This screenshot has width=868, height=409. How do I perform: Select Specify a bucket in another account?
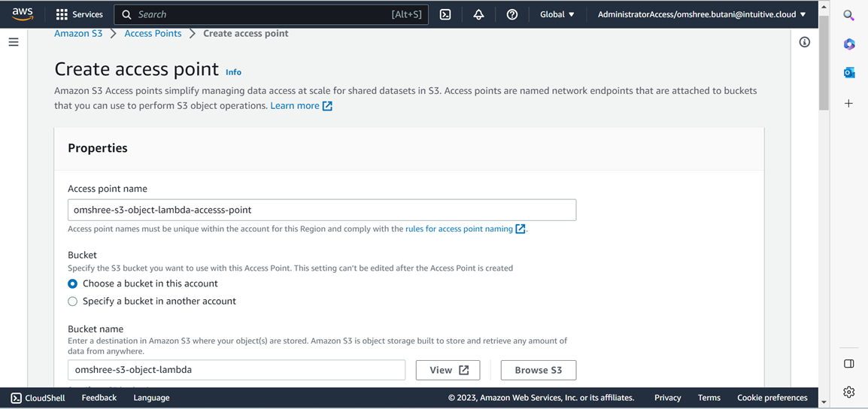click(x=73, y=301)
